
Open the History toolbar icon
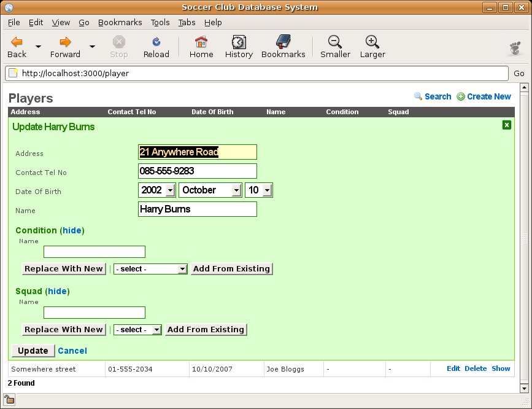click(239, 42)
